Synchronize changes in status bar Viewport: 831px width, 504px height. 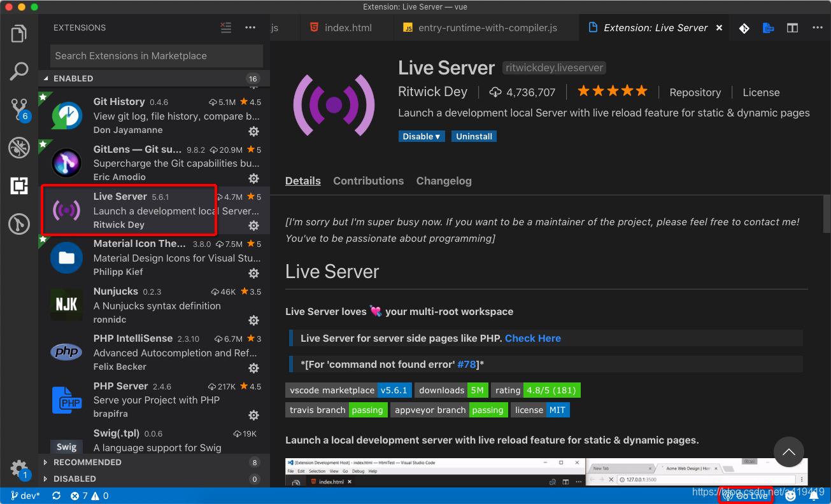[x=56, y=496]
